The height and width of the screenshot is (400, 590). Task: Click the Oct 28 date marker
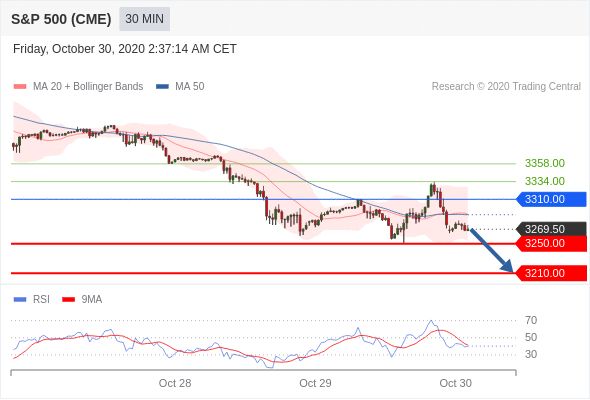point(175,383)
